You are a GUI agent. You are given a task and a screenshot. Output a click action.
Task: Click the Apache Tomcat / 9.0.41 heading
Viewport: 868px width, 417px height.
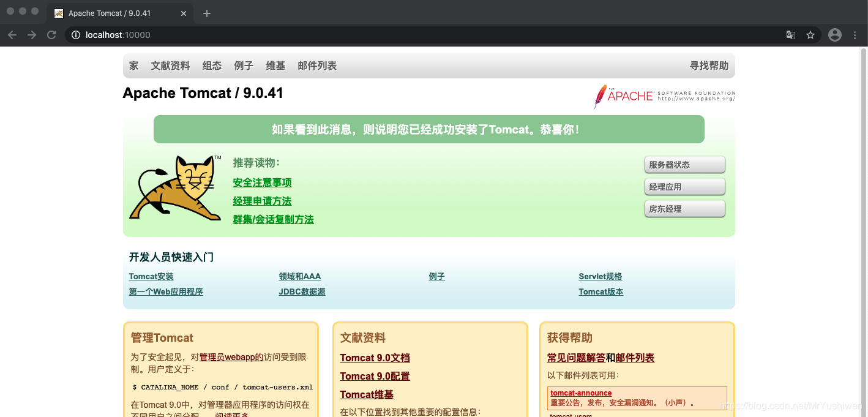pos(203,93)
